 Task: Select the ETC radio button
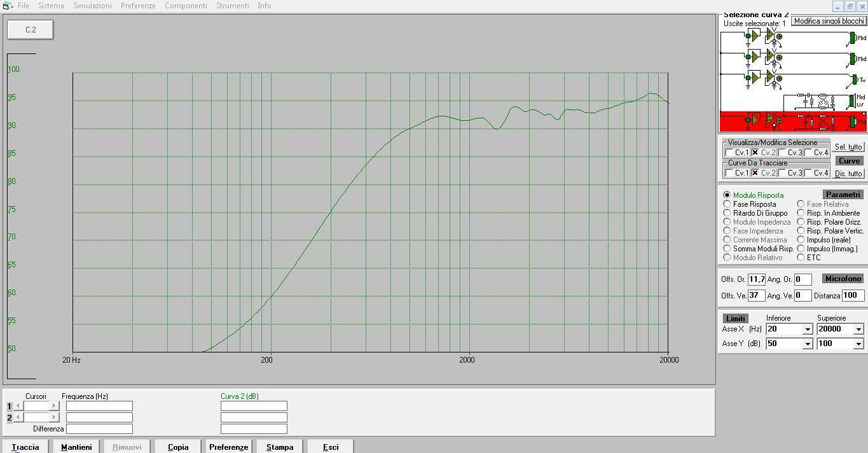point(801,258)
